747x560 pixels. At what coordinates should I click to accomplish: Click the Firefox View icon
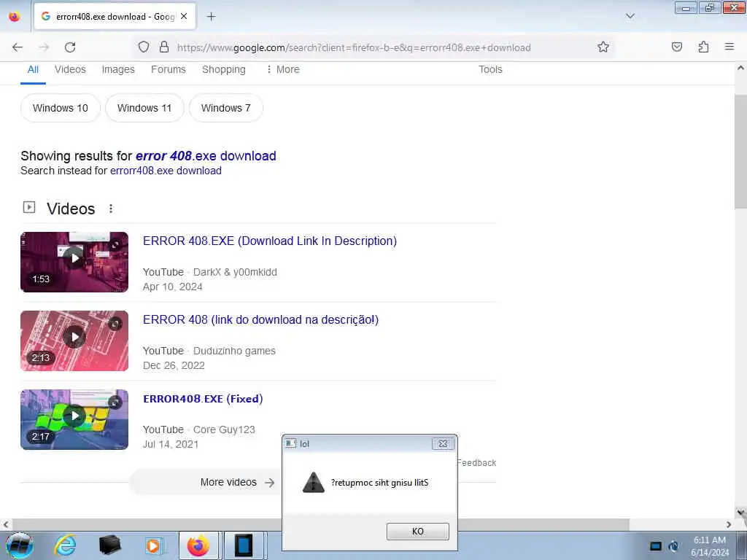15,17
